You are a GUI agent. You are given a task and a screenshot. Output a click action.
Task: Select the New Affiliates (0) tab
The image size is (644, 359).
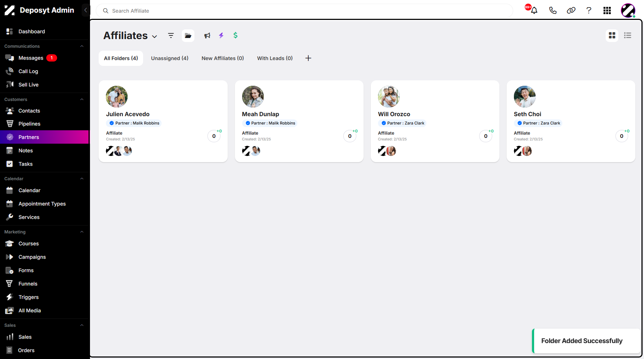(223, 58)
